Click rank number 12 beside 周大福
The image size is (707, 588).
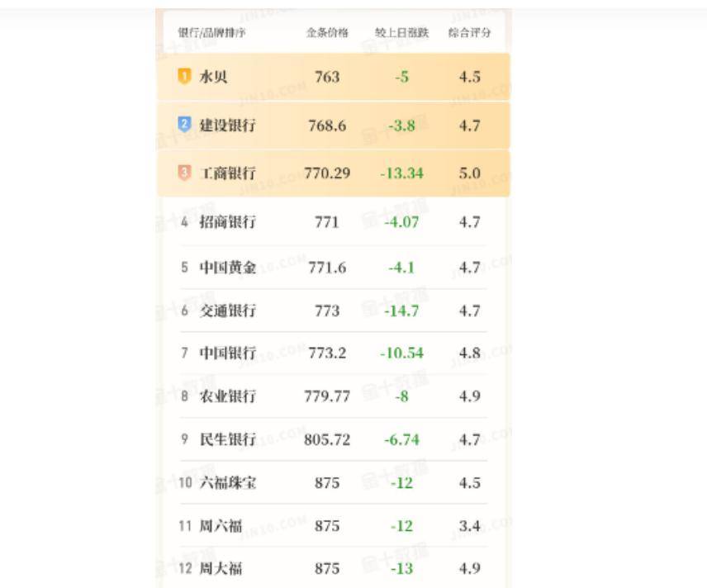(x=185, y=568)
